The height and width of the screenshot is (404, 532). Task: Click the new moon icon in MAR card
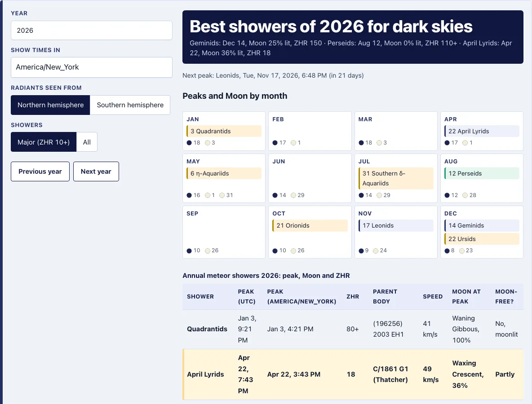click(361, 143)
